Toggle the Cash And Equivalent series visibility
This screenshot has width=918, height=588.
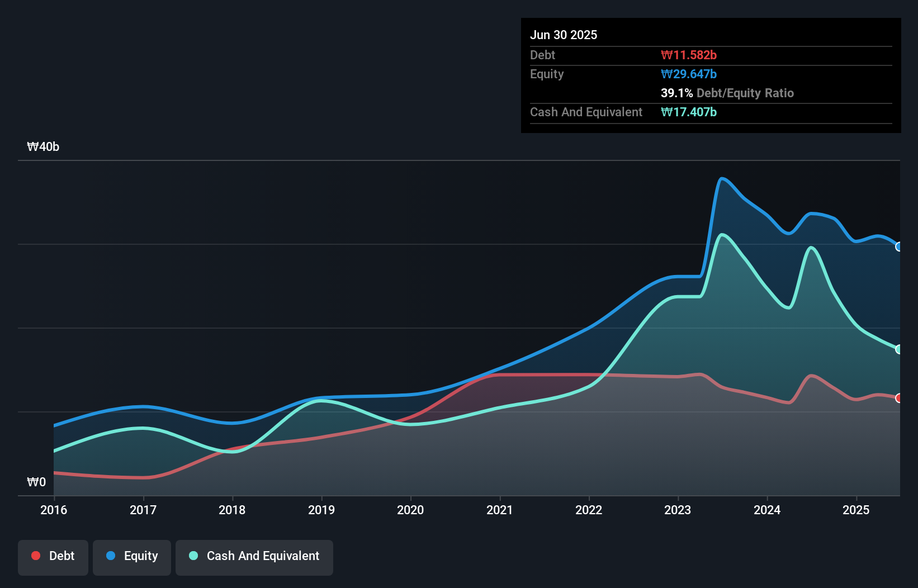[254, 557]
